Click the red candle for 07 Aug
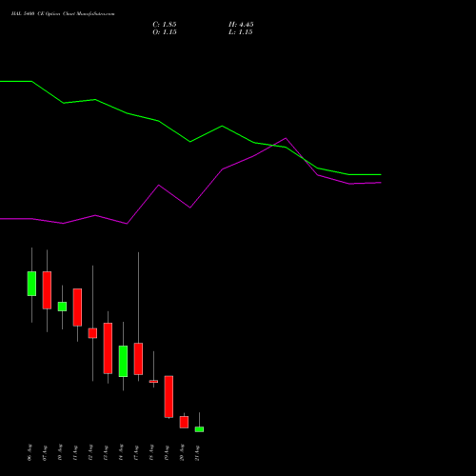 click(x=47, y=290)
